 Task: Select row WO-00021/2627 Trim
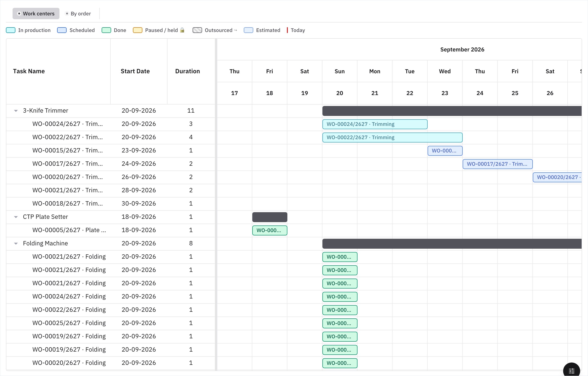pyautogui.click(x=111, y=190)
